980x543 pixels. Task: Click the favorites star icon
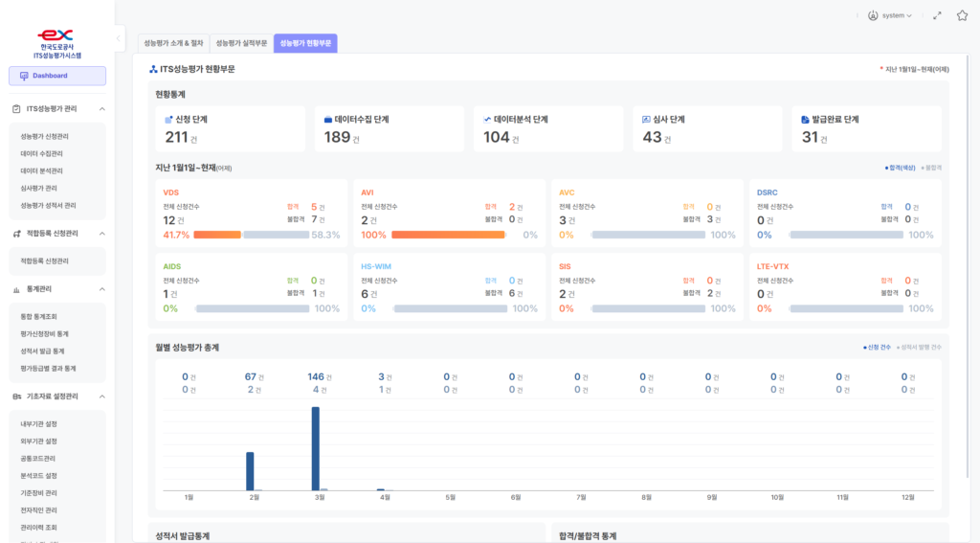pyautogui.click(x=962, y=15)
